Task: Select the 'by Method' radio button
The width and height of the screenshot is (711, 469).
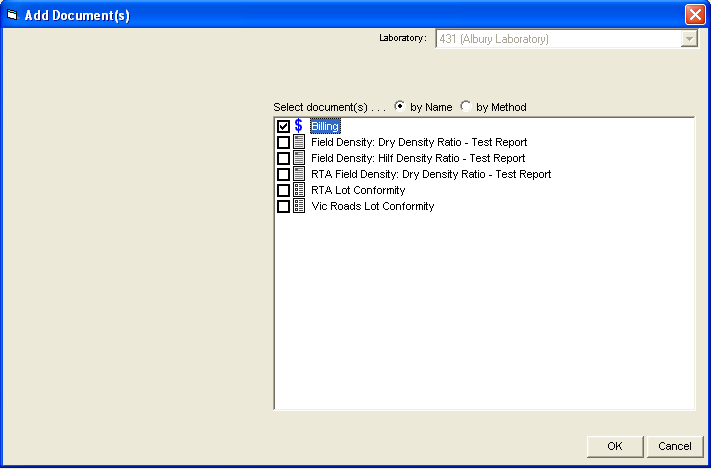Action: [x=465, y=107]
